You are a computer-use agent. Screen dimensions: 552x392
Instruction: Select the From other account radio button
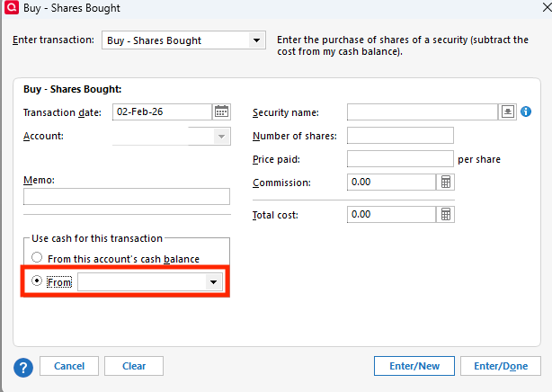[37, 281]
